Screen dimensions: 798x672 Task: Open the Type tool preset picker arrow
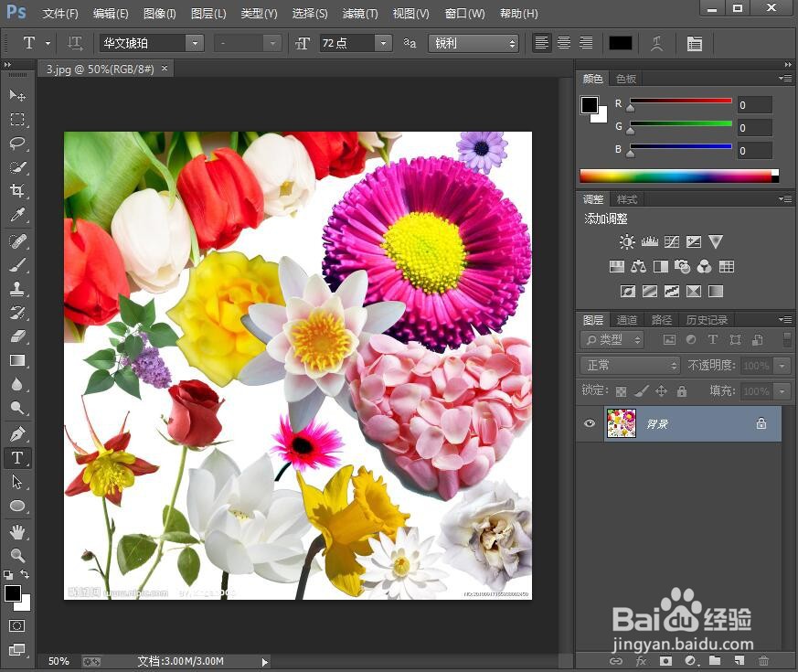48,44
